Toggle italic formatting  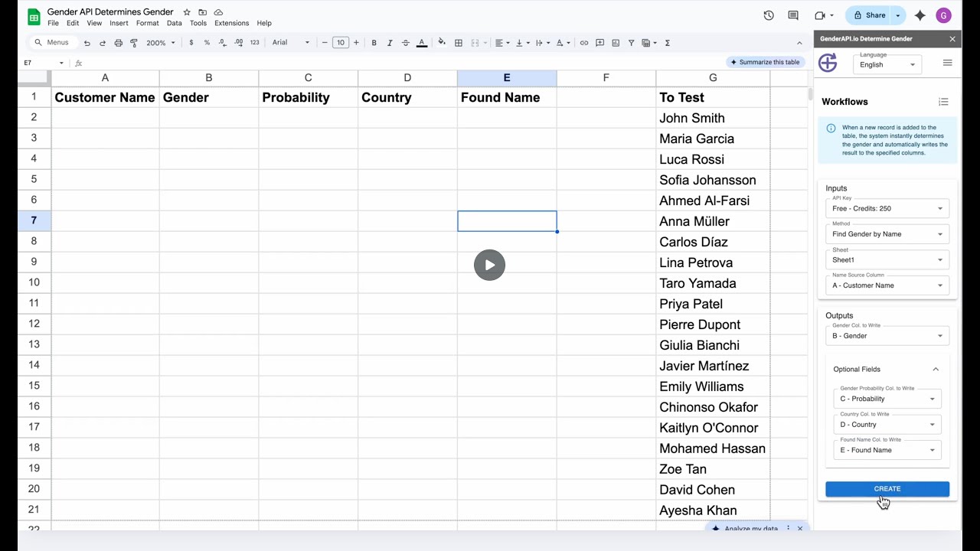click(x=390, y=43)
